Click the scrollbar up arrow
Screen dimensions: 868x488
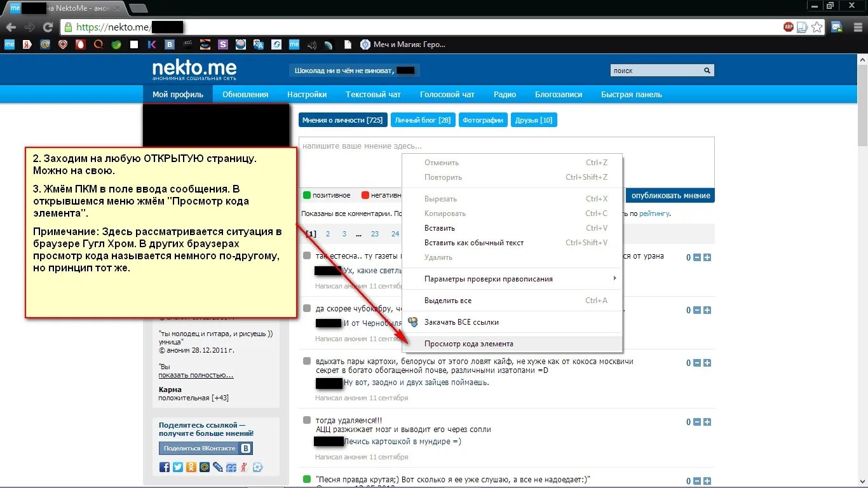pyautogui.click(x=862, y=58)
